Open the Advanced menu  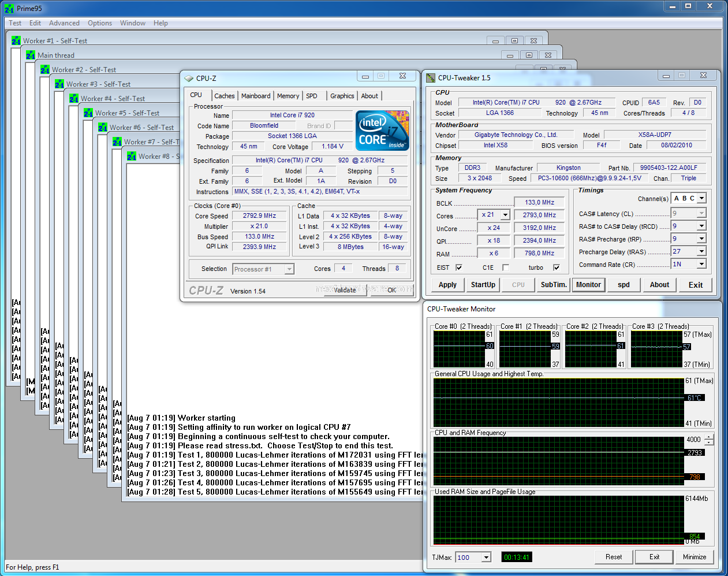(64, 23)
